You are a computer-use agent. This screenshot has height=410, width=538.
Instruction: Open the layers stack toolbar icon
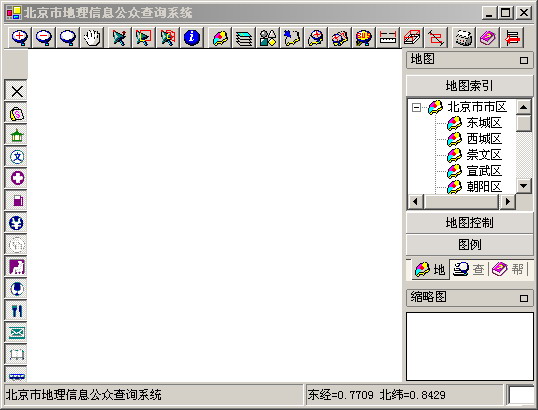244,37
